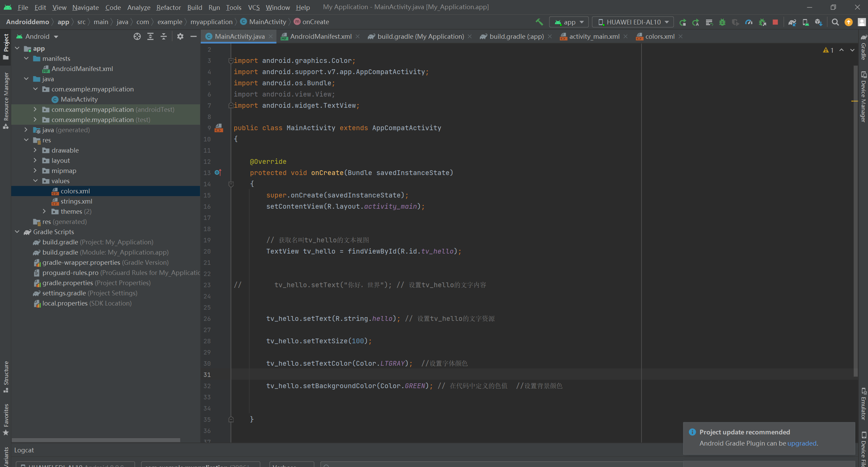This screenshot has height=467, width=868.
Task: Open the Profiler gauge icon
Action: pos(749,22)
